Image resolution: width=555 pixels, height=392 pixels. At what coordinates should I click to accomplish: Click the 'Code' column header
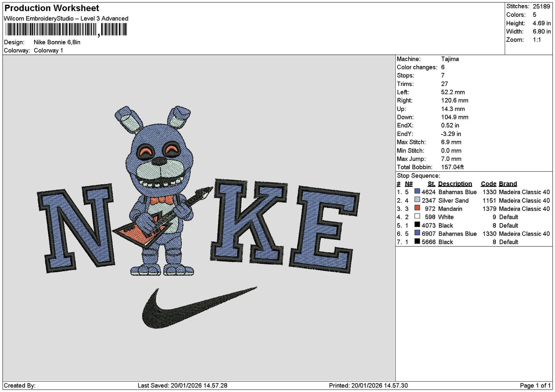point(489,184)
